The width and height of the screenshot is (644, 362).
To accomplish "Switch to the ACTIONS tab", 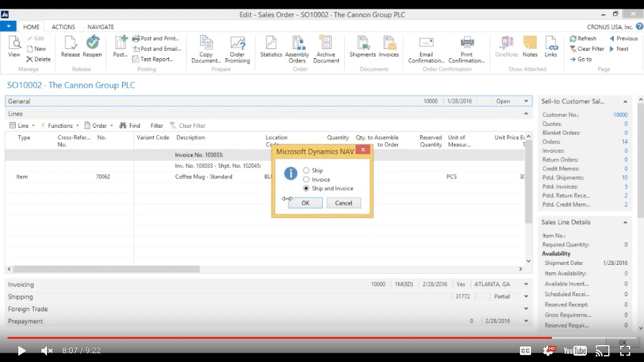I will (63, 27).
